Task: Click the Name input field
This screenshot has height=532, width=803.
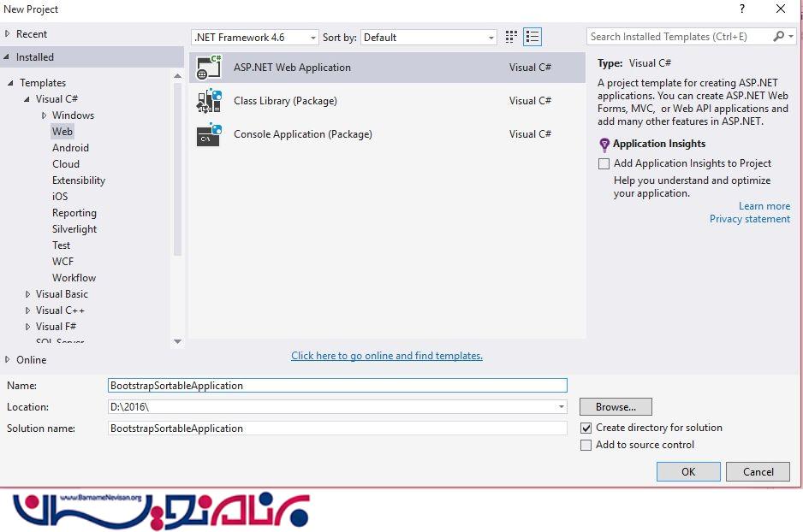Action: coord(337,386)
